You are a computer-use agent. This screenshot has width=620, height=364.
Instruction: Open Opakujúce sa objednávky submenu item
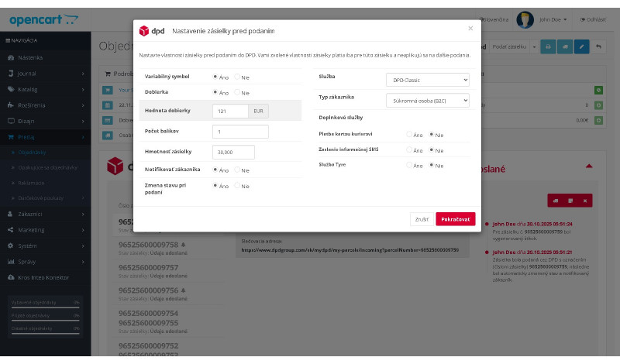coord(46,167)
